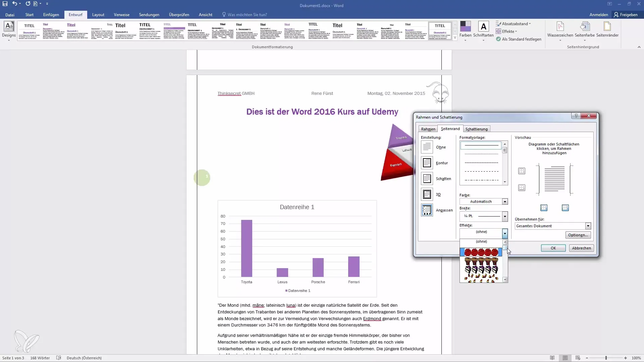This screenshot has width=644, height=362.
Task: Switch to read mode view icon
Action: [x=552, y=358]
